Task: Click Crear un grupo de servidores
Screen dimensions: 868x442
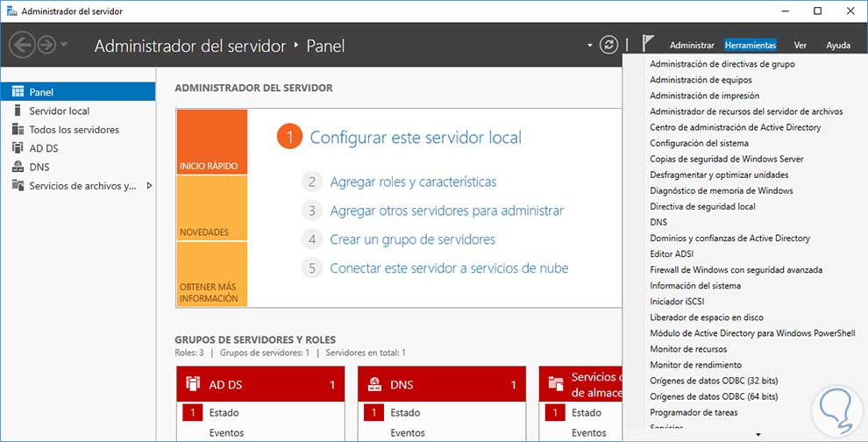Action: [412, 239]
